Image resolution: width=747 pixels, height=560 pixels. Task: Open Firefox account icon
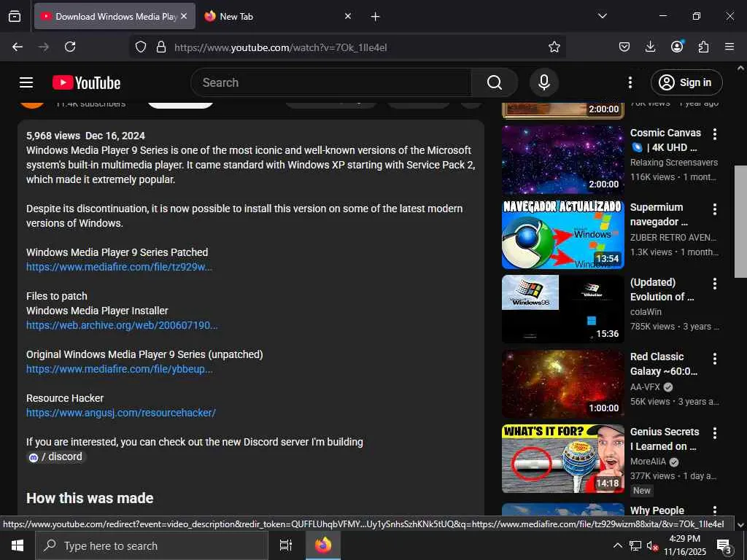coord(677,47)
